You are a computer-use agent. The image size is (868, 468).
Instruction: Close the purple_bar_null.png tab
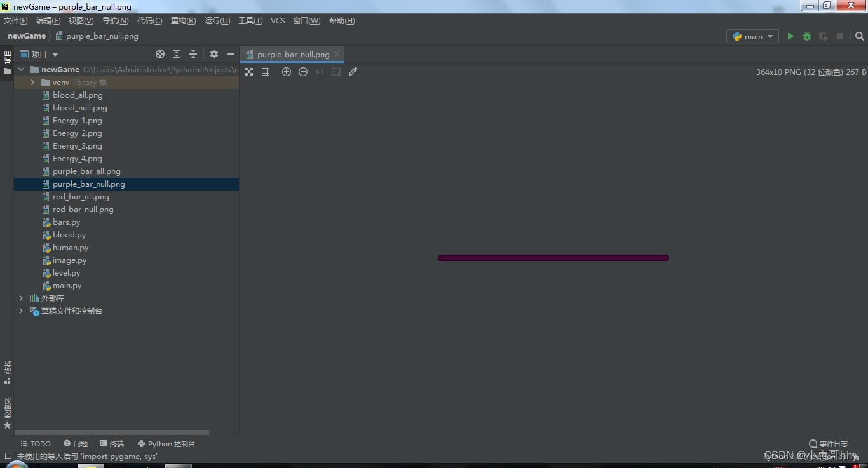[x=337, y=54]
